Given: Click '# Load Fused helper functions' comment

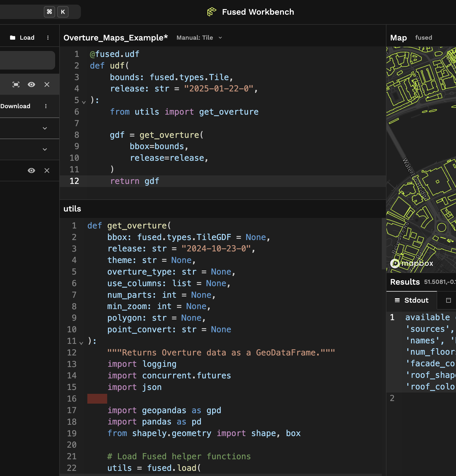Looking at the screenshot, I should coord(179,456).
